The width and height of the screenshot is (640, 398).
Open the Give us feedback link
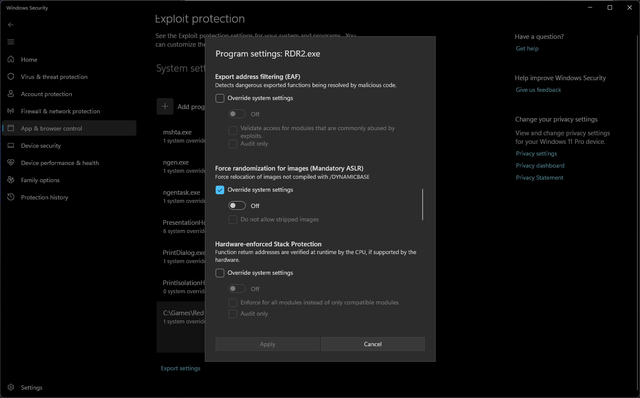538,90
